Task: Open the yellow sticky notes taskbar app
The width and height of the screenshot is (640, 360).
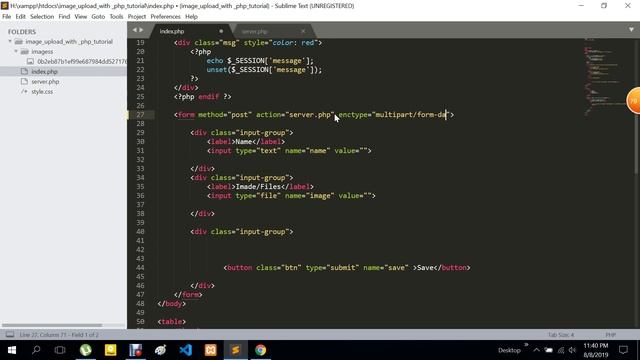Action: pyautogui.click(x=111, y=350)
